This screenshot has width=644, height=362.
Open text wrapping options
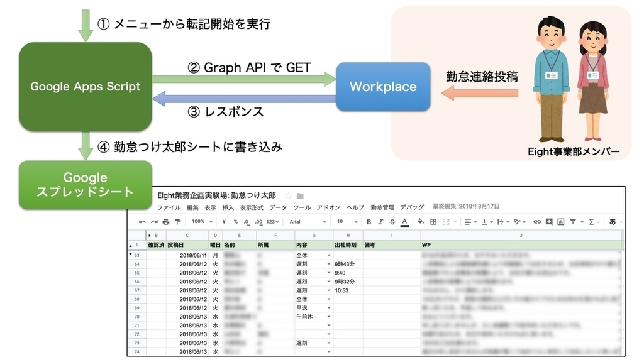click(x=502, y=222)
